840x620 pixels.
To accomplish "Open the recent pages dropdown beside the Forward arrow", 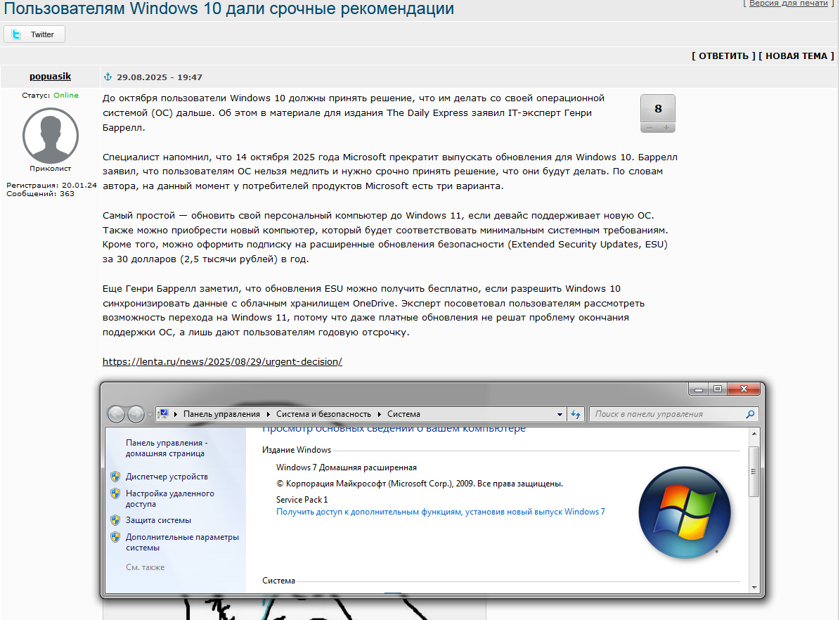I will 150,414.
